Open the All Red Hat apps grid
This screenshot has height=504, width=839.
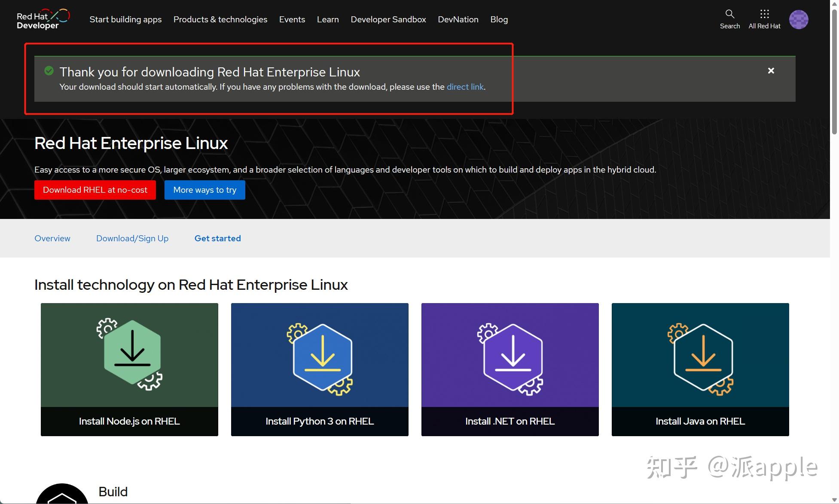coord(764,19)
